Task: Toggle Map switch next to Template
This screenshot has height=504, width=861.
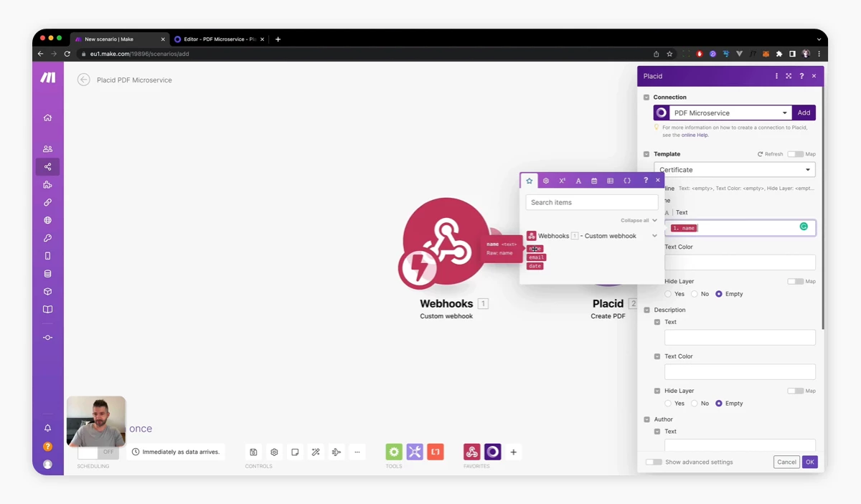Action: click(x=795, y=154)
